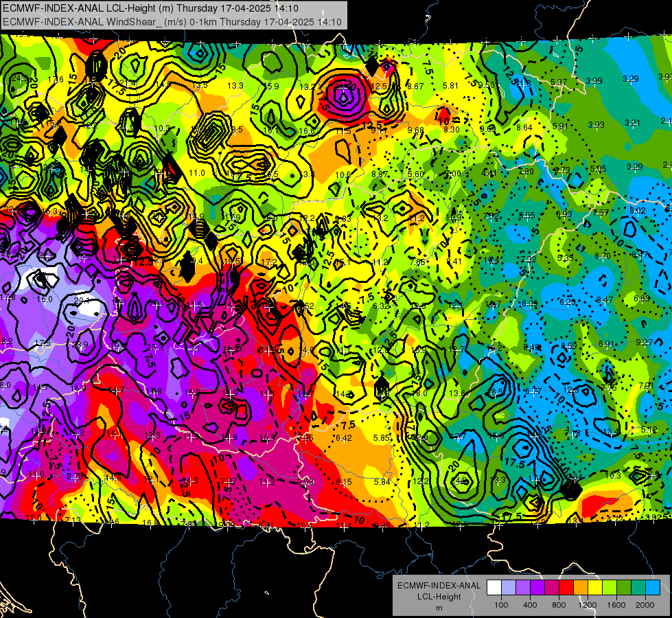Click the 9.50 shear value

coord(487,85)
